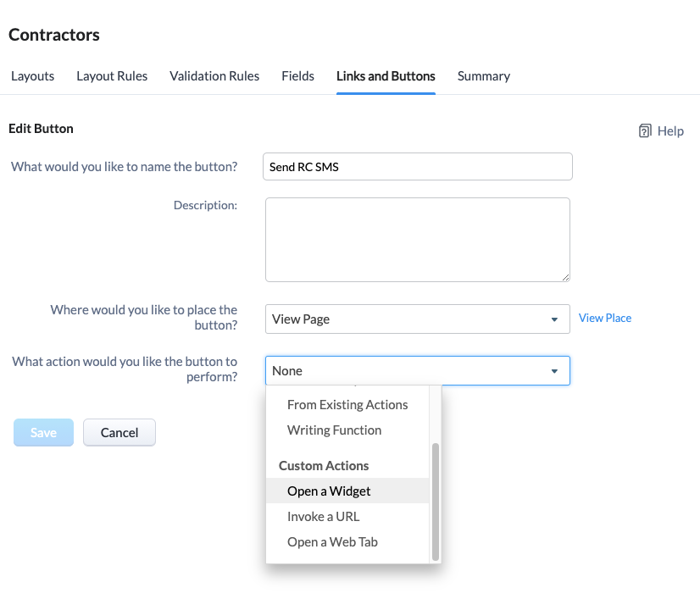Click the button name input field
700x599 pixels.
coord(418,167)
